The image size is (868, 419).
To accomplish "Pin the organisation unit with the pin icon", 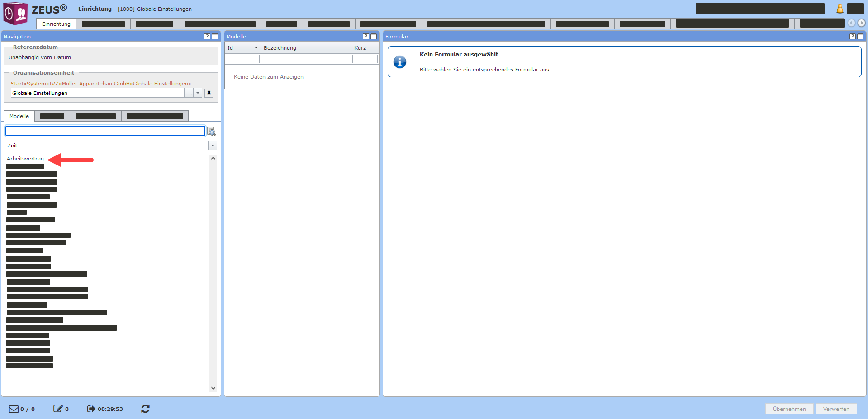I will (209, 93).
